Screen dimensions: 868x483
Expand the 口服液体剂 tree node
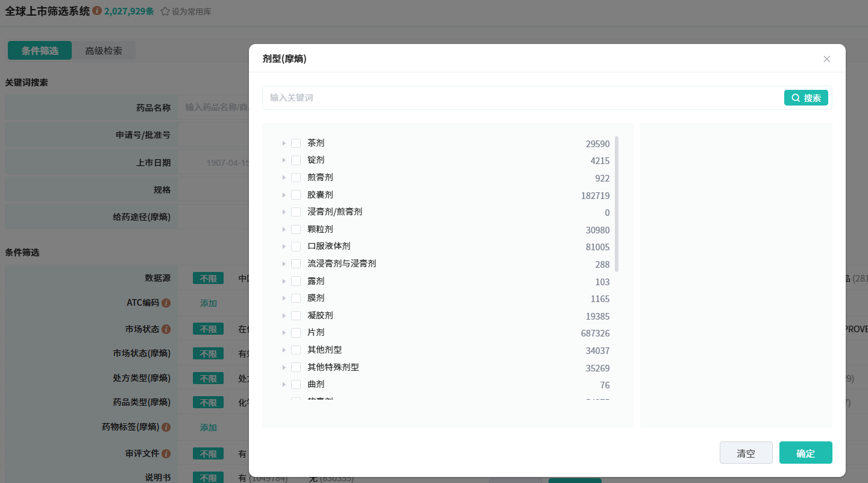pos(284,247)
